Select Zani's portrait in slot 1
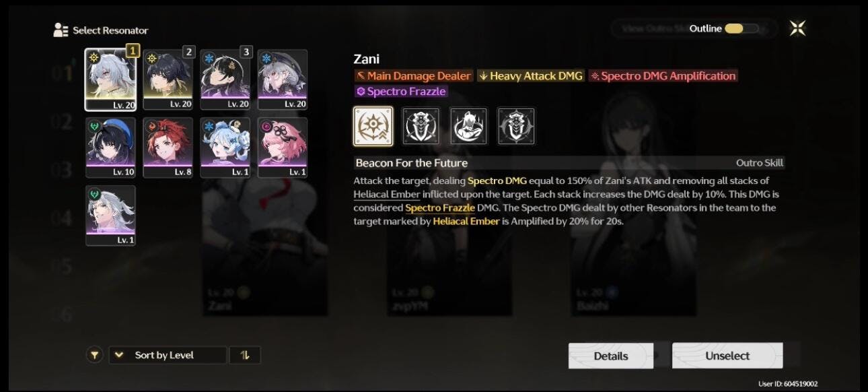868x392 pixels. (110, 79)
